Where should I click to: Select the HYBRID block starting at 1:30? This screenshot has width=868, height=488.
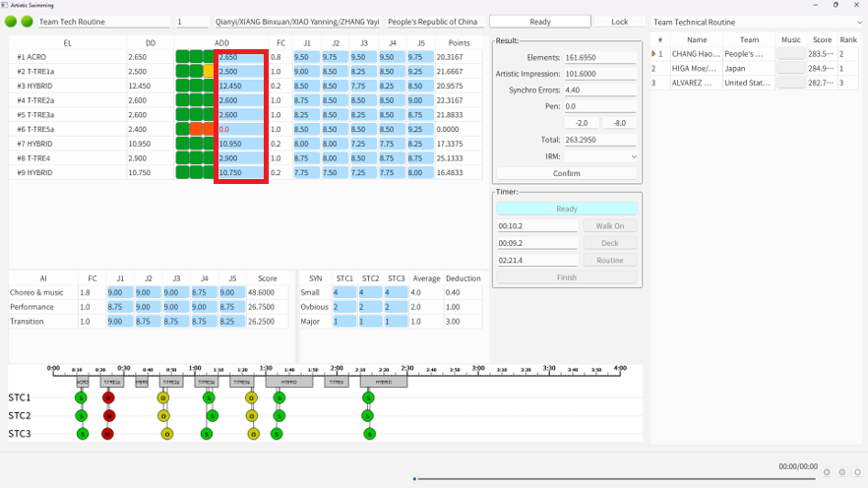click(289, 382)
